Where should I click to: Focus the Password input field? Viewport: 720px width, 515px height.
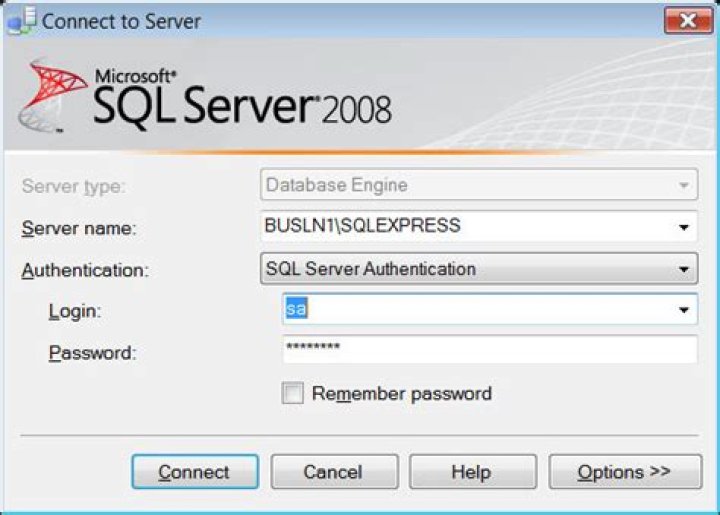489,350
